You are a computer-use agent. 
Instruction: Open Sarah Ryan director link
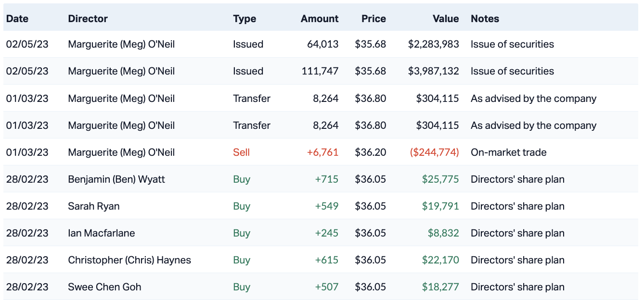point(94,206)
